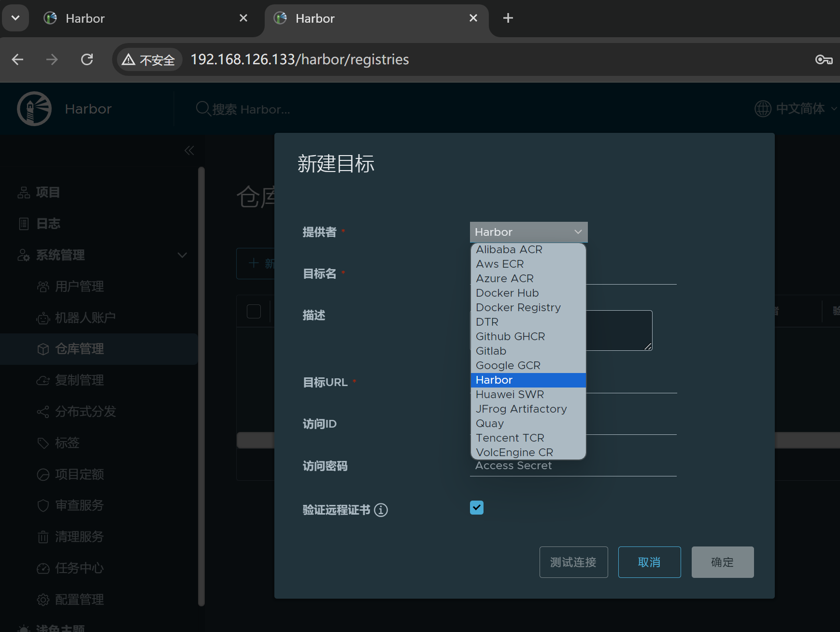Click the 搜索 Harbor search field
Viewport: 840px width, 632px height.
pos(251,110)
